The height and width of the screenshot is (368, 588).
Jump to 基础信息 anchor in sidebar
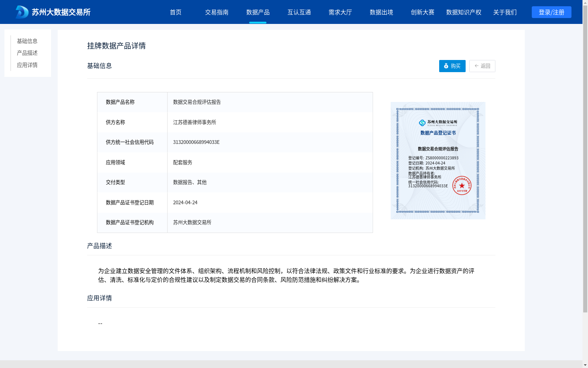27,41
